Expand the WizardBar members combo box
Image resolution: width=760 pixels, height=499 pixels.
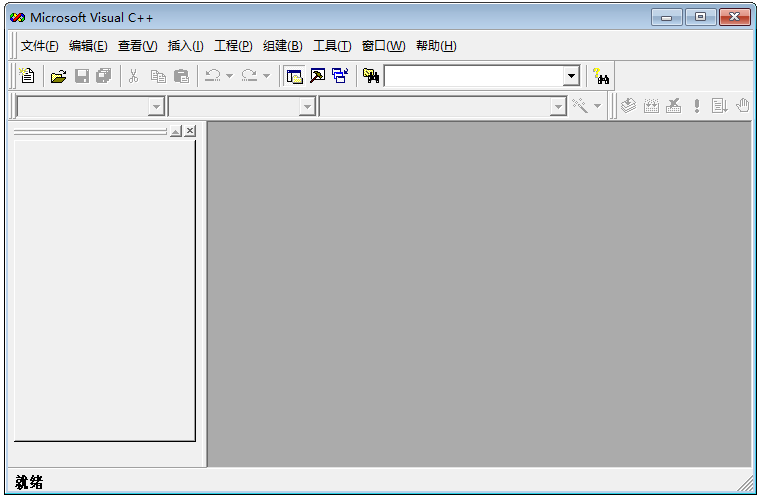(x=558, y=107)
